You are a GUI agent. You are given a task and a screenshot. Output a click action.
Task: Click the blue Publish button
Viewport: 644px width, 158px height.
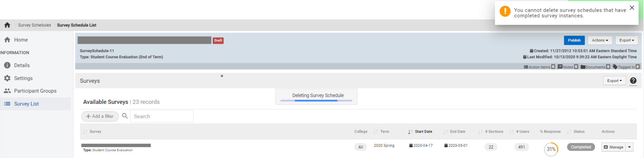pos(574,40)
